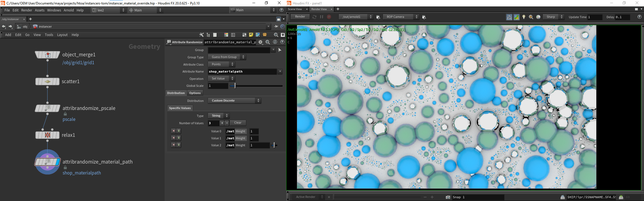The image size is (644, 201).
Task: Click the group selection arrow icon
Action: coord(280,50)
